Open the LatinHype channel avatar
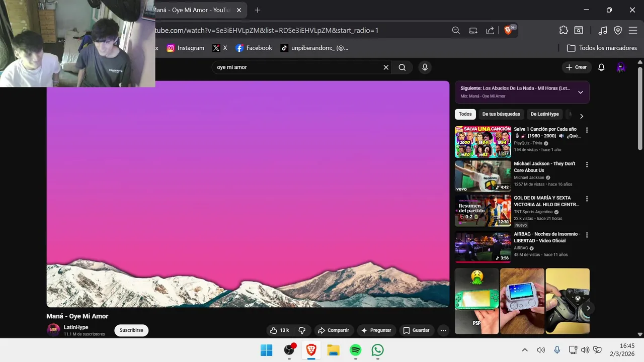644x362 pixels. point(53,330)
